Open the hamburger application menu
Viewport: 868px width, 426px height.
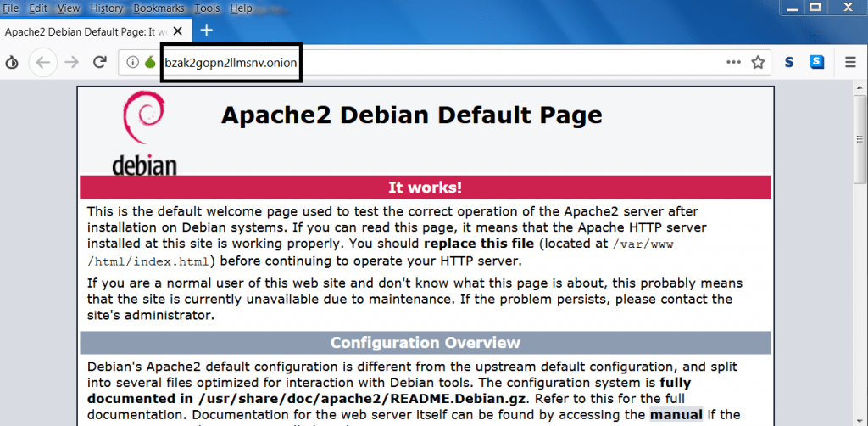pos(851,63)
